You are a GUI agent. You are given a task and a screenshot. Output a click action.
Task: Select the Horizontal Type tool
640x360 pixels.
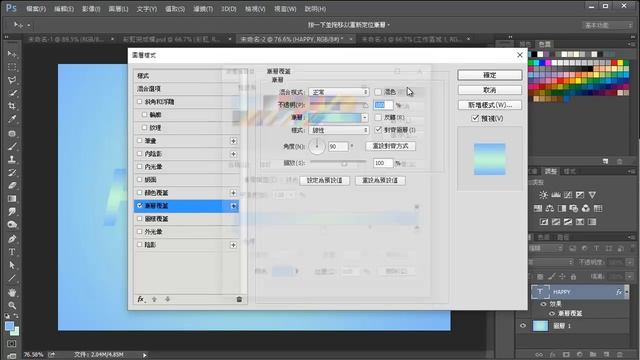pos(12,252)
